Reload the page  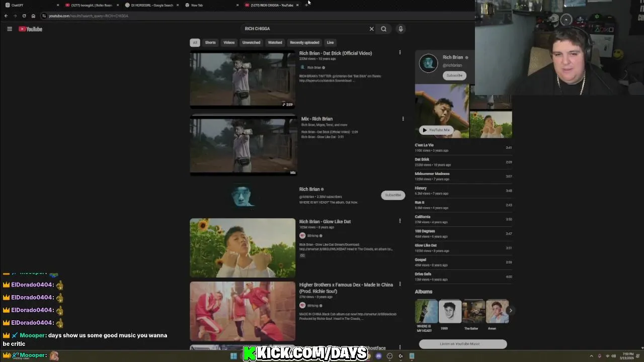[24, 16]
